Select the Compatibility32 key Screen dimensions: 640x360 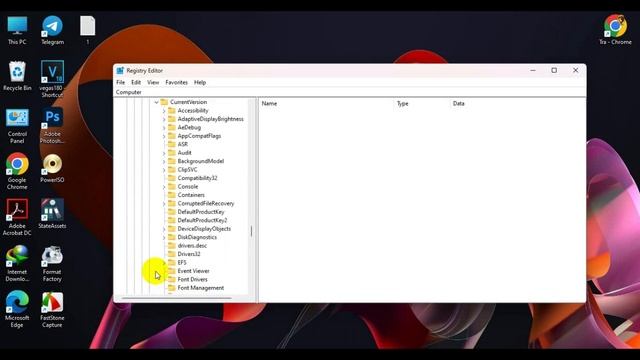pos(197,178)
